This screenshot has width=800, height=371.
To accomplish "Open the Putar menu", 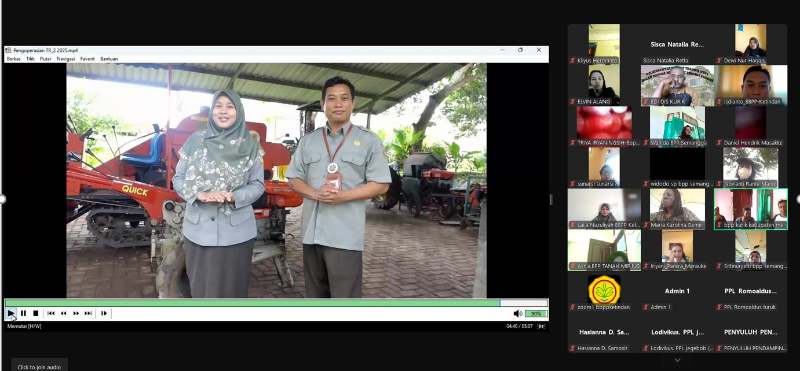I will click(x=45, y=59).
